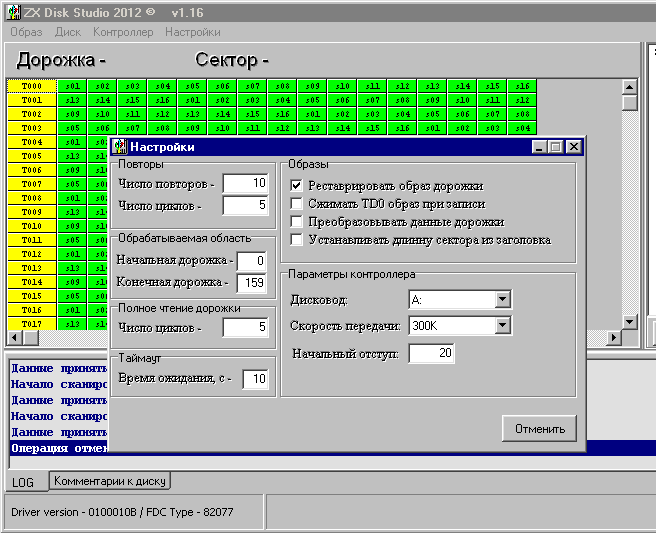Expand the Скорость передачи 300K dropdown

(502, 326)
